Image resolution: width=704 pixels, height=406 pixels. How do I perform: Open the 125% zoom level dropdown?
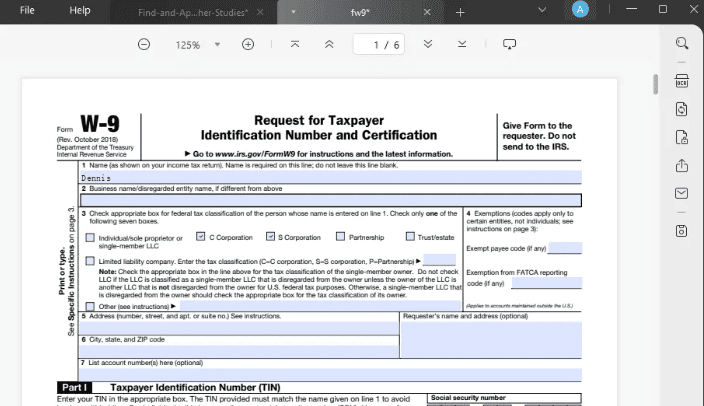click(x=217, y=44)
